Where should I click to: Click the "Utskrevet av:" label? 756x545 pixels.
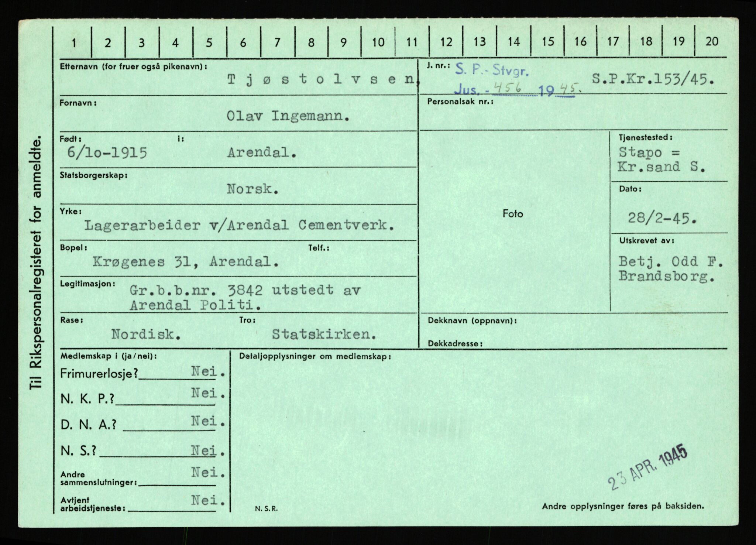point(647,240)
